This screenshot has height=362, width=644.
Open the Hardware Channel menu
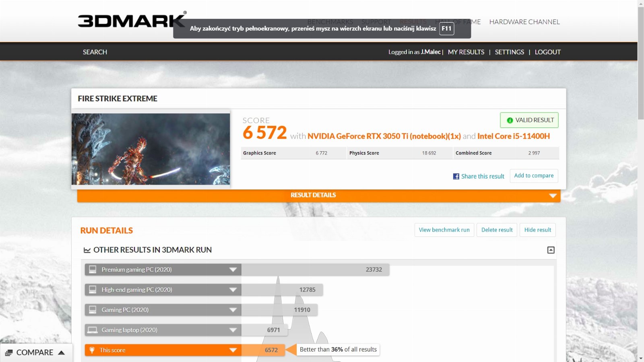(x=524, y=22)
